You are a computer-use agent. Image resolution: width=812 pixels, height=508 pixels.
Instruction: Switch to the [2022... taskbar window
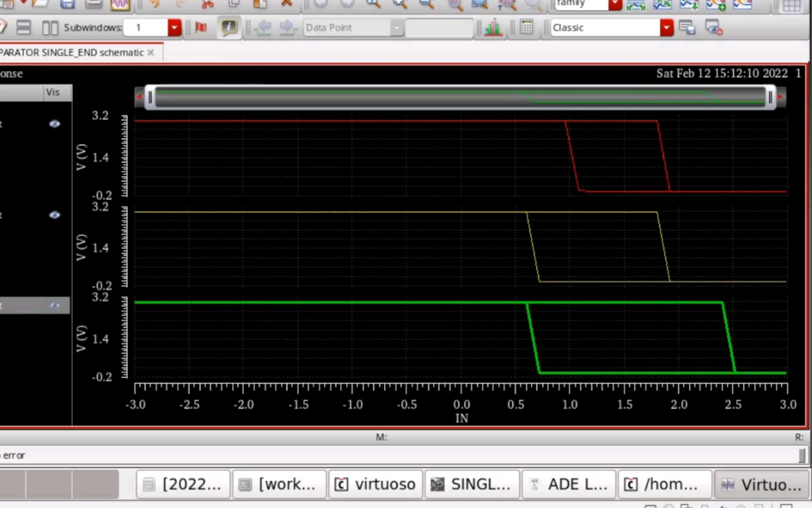(x=183, y=484)
